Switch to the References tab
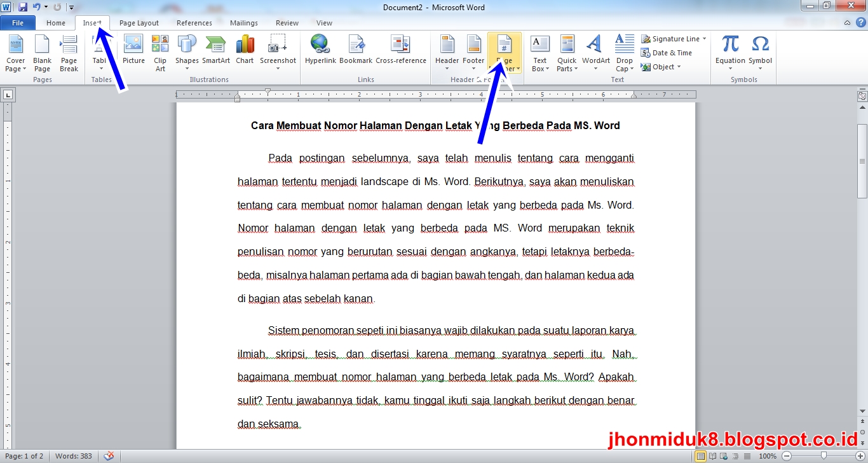 194,23
